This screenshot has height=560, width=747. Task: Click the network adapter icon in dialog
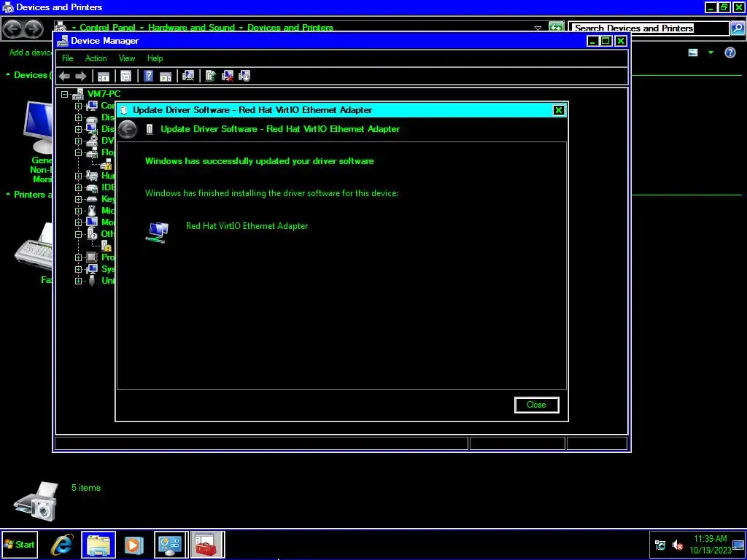[x=158, y=233]
